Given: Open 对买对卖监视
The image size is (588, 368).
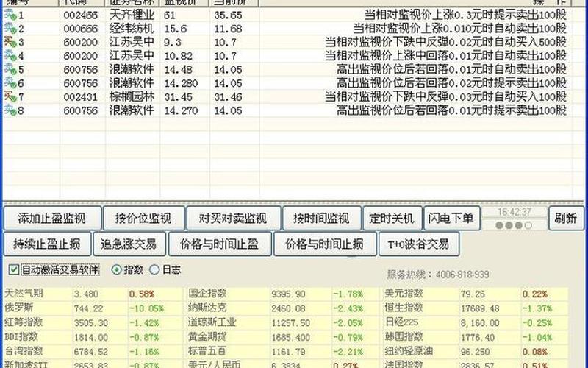Looking at the screenshot, I should [x=233, y=218].
